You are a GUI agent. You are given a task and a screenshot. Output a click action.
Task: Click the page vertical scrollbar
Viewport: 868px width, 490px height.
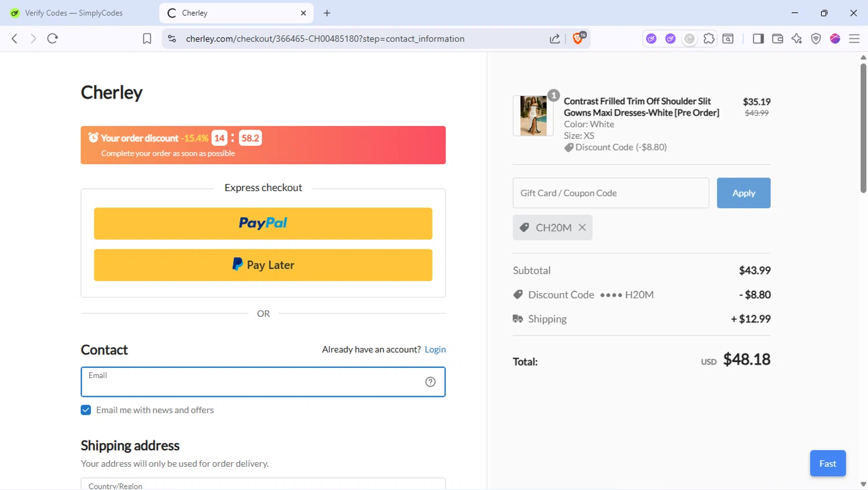tap(863, 127)
